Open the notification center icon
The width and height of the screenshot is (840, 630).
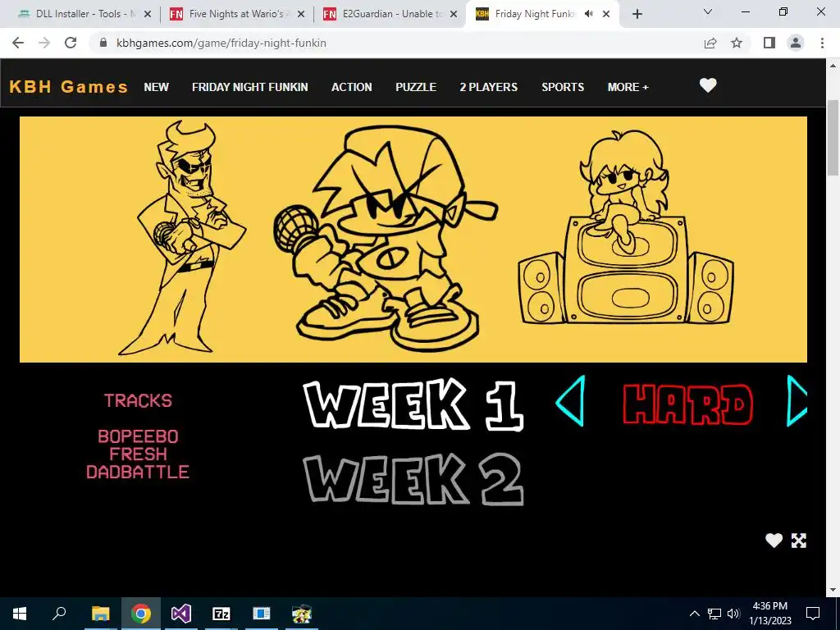point(813,614)
